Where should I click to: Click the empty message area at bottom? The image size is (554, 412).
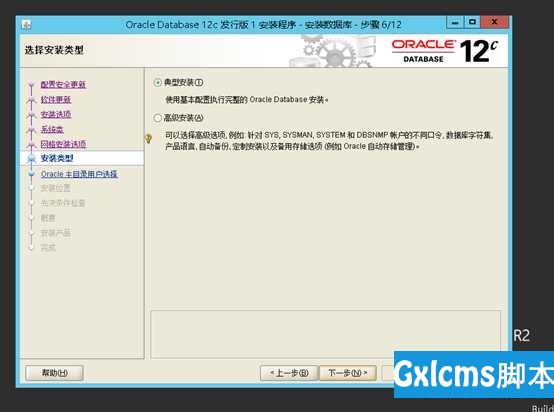tap(325, 335)
